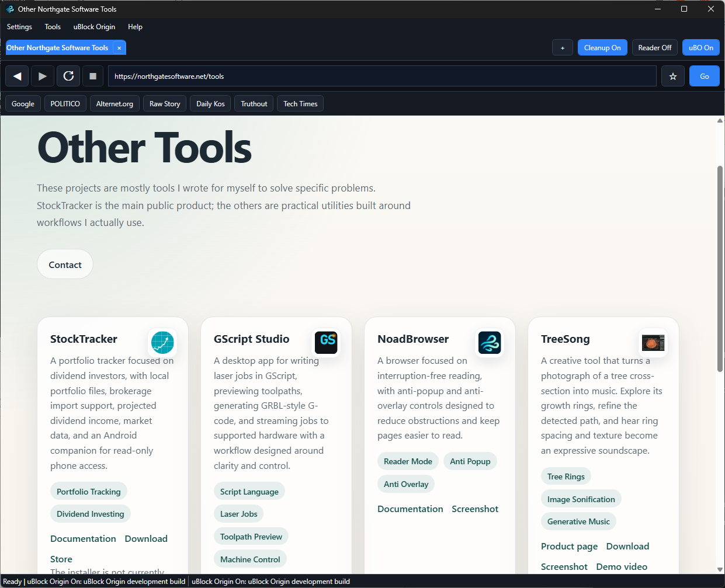Open TreeSong Screenshot link
The image size is (725, 588).
(x=564, y=566)
